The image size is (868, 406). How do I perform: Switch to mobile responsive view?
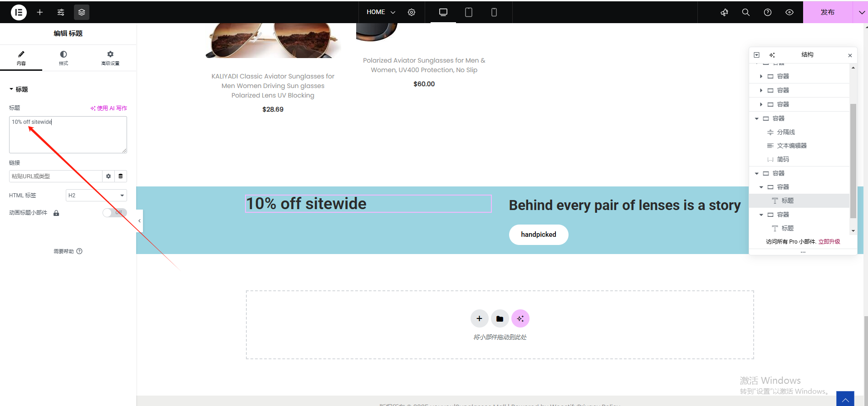[494, 12]
